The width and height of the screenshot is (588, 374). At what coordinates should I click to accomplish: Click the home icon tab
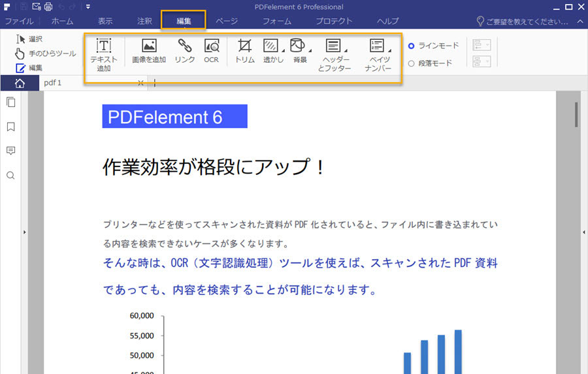20,83
